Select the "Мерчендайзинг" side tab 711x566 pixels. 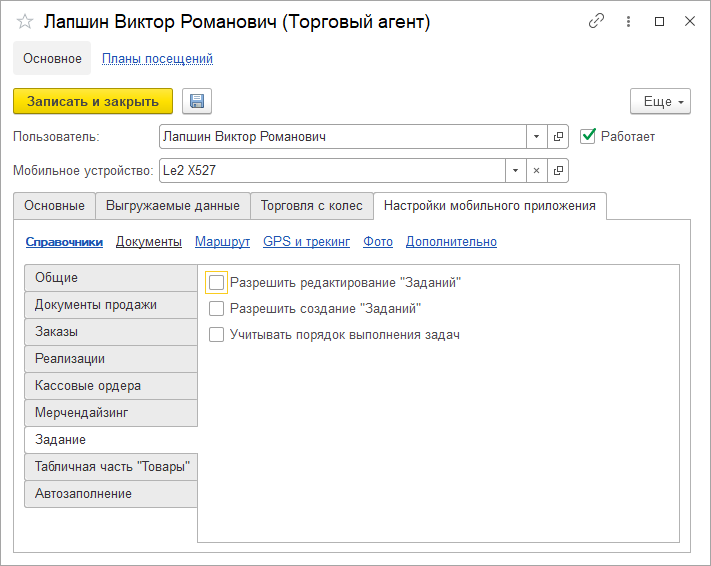pos(110,412)
